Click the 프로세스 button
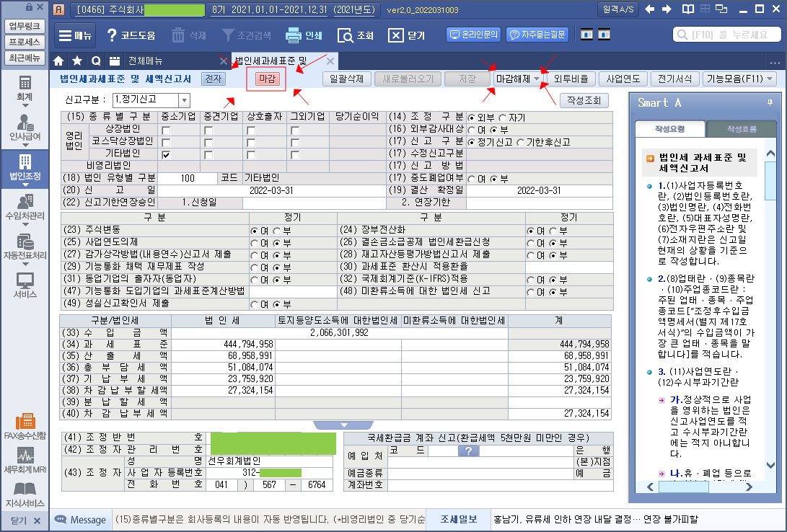 [x=25, y=42]
